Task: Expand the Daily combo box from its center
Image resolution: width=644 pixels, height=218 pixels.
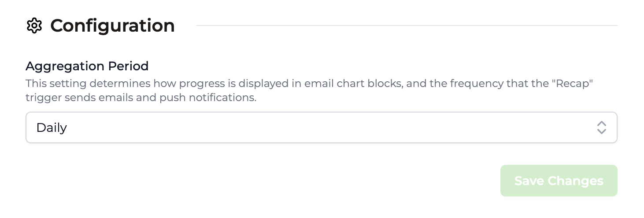Action: 322,127
